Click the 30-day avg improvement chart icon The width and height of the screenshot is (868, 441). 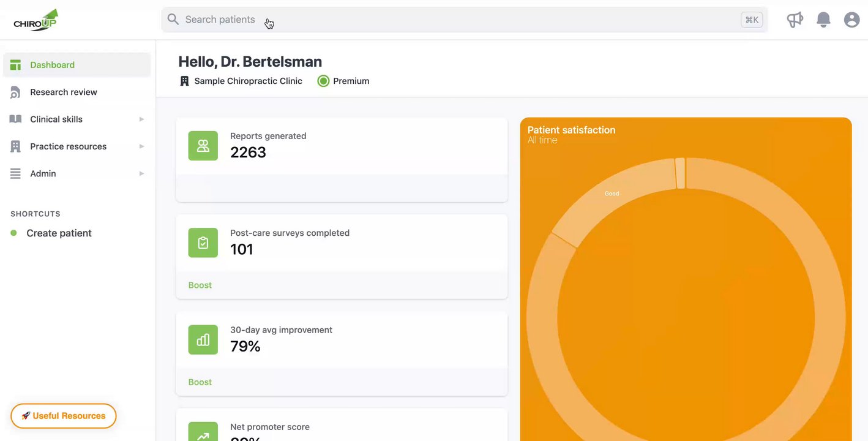click(203, 339)
